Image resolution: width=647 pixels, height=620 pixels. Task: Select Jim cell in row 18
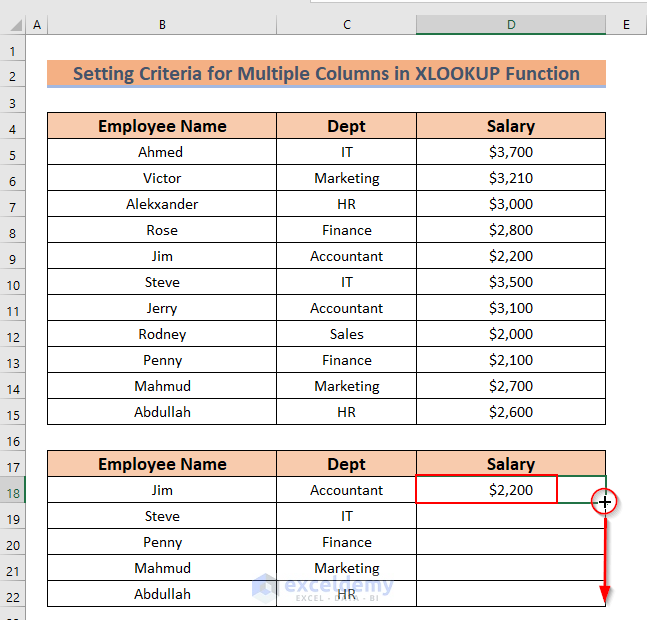(x=162, y=490)
